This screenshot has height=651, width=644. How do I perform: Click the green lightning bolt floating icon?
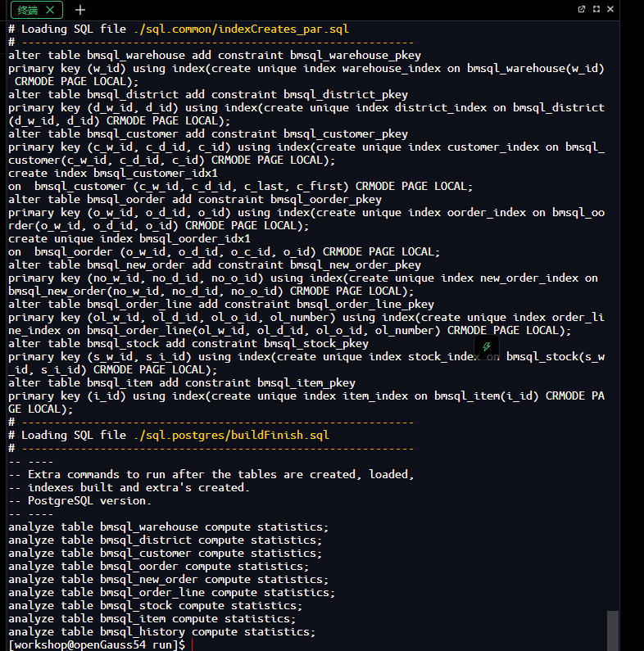487,346
